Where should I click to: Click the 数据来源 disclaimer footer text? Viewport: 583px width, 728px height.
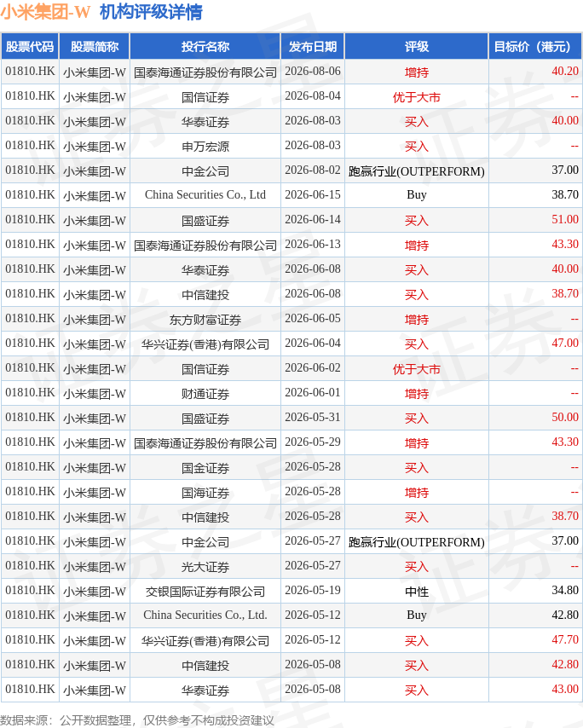137,719
